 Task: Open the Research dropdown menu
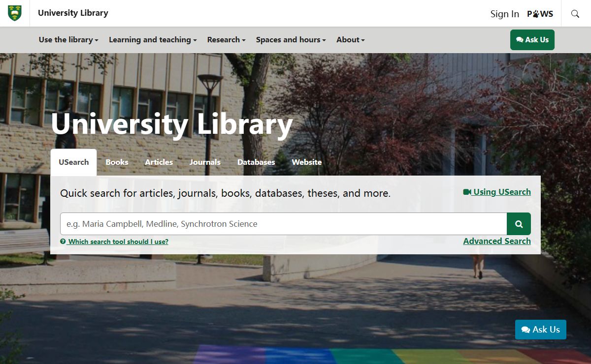[226, 40]
